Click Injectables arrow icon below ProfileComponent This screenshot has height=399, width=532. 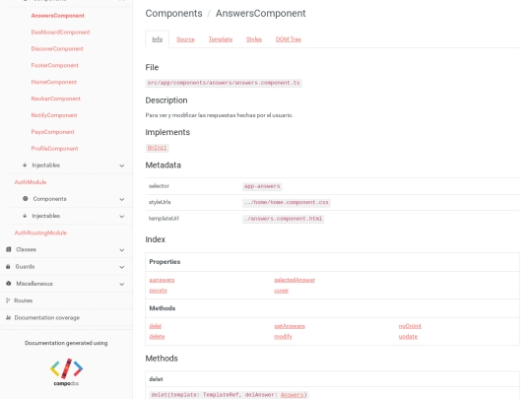25,165
